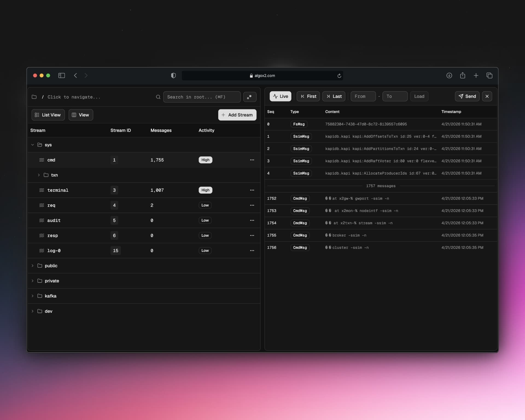Viewport: 525px width, 420px height.
Task: Click the Stream ID column header
Action: 121,130
